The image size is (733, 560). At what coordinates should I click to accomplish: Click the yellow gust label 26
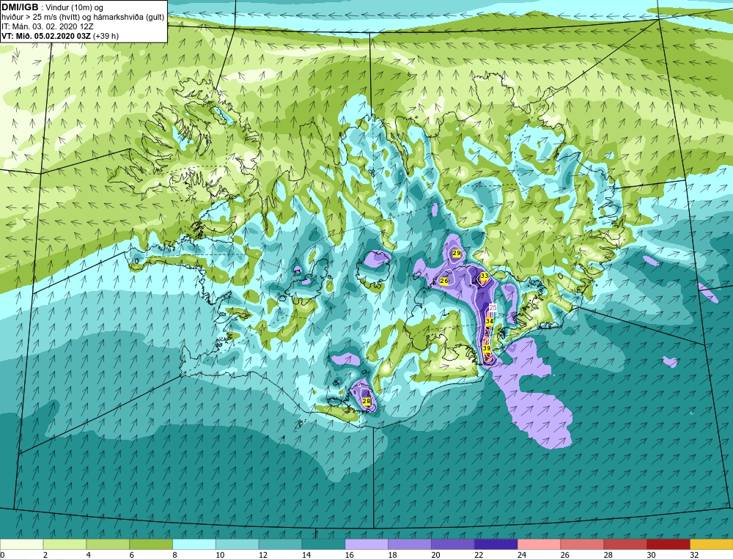click(445, 281)
